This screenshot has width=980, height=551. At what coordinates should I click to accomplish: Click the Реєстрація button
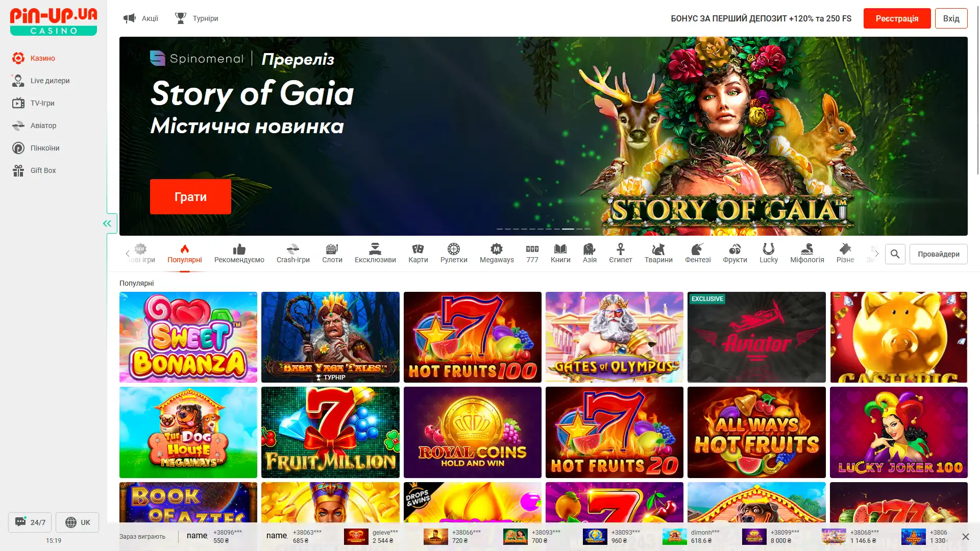pos(897,18)
